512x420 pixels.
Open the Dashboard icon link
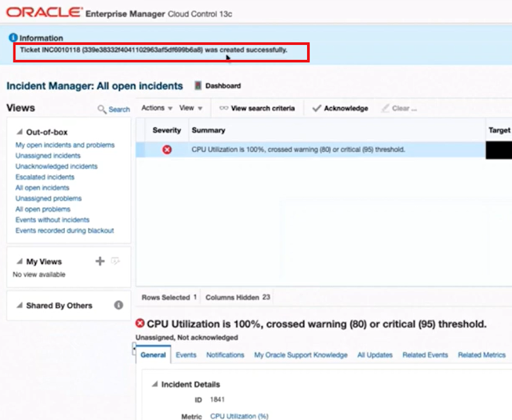tap(198, 86)
